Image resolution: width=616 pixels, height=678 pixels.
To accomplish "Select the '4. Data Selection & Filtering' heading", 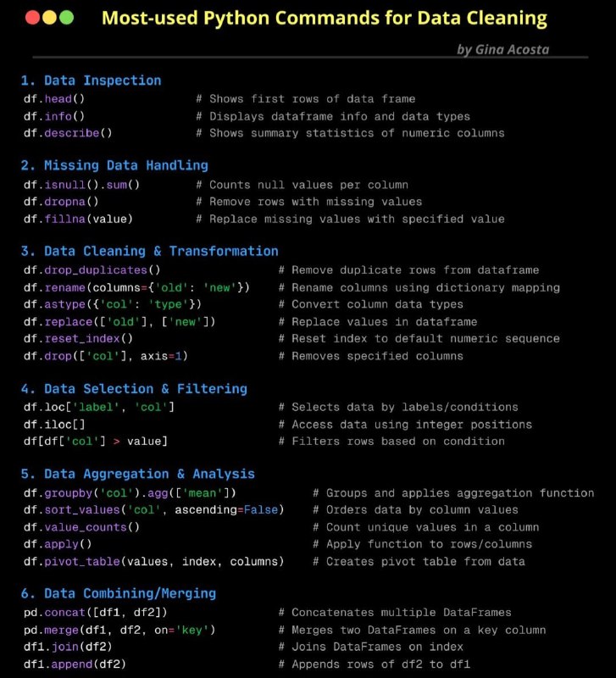I will tap(134, 389).
